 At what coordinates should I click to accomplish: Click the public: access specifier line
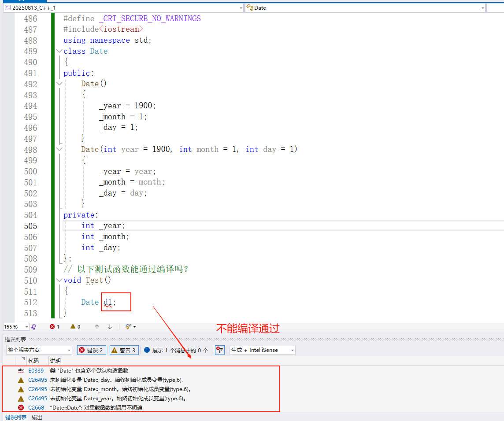78,73
